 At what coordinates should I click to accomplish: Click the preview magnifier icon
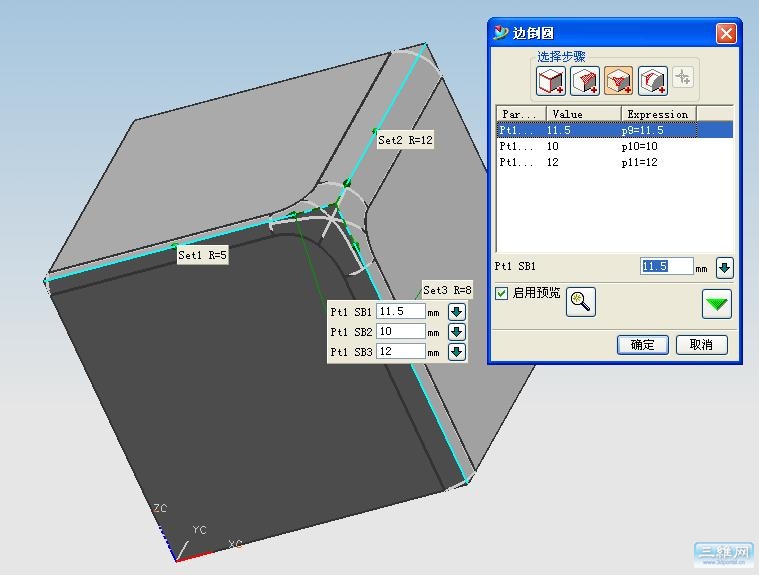[580, 302]
